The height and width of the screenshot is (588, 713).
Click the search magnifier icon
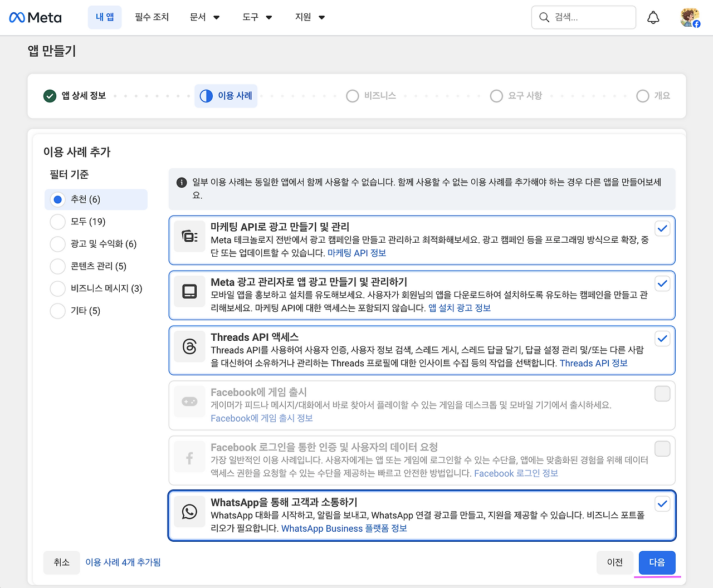coord(544,18)
